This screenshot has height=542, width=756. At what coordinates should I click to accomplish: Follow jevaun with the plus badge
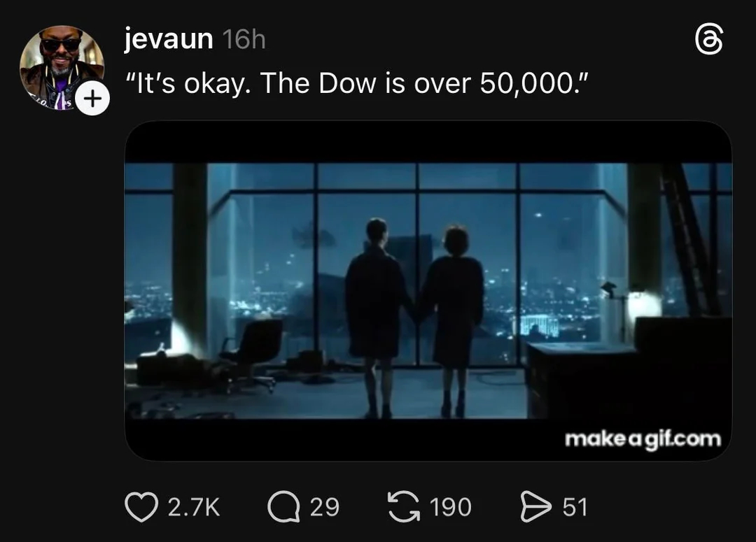tap(92, 99)
